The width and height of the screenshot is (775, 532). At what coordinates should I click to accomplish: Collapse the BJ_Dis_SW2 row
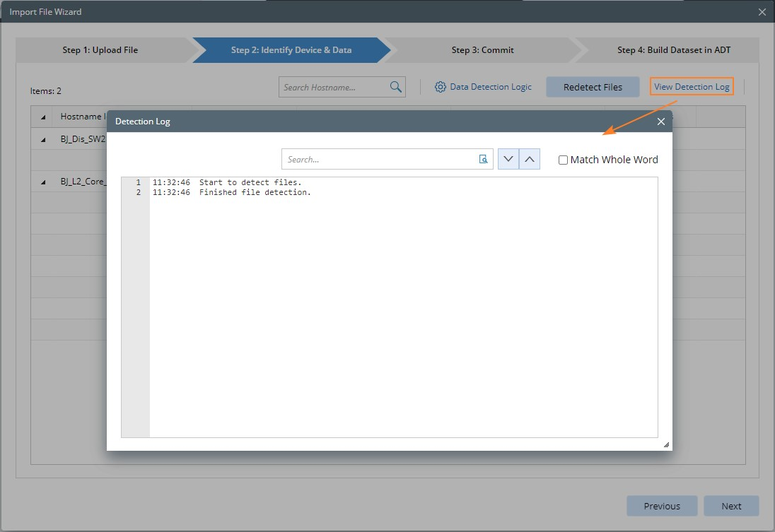43,140
